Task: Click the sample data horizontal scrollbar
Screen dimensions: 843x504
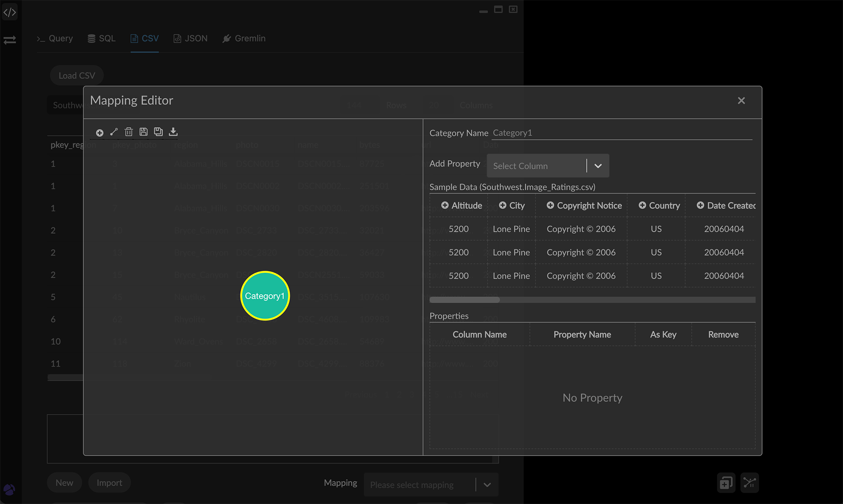Action: click(x=465, y=300)
